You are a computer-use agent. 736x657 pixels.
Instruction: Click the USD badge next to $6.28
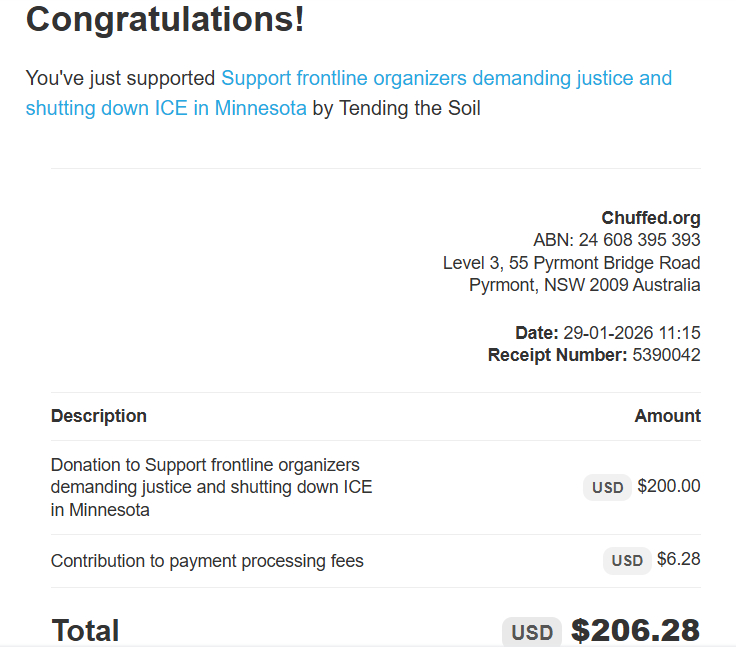tap(627, 561)
